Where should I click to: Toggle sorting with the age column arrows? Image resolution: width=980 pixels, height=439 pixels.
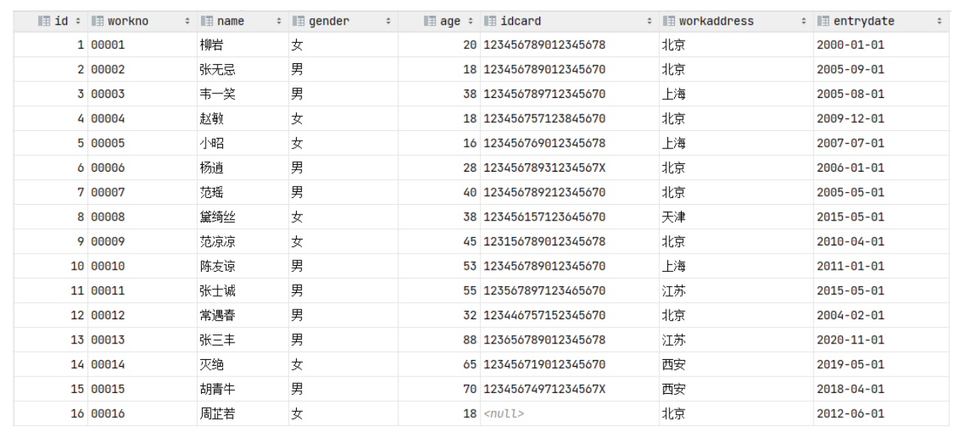(x=471, y=21)
